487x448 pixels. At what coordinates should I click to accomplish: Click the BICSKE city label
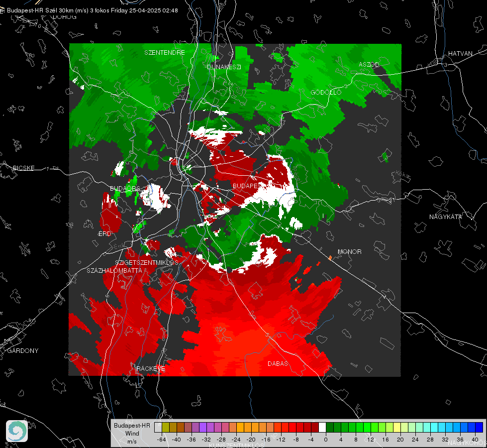click(x=23, y=168)
